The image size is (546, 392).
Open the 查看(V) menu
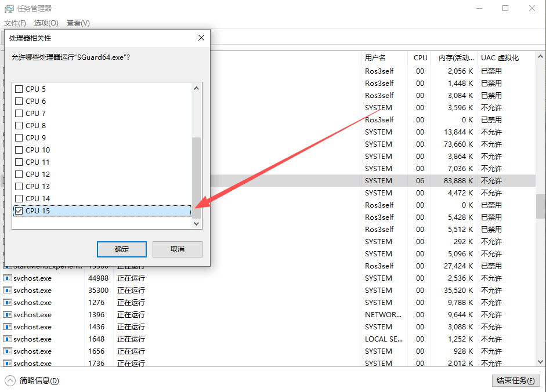click(x=78, y=23)
